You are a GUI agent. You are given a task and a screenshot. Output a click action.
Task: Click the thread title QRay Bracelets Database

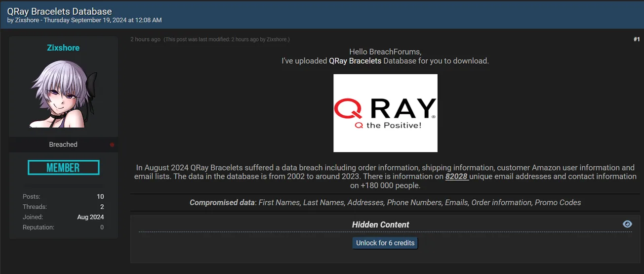(60, 11)
